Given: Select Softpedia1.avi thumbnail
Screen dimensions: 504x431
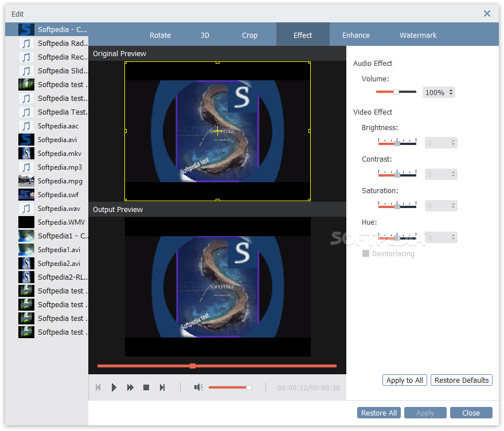Looking at the screenshot, I should coord(26,250).
